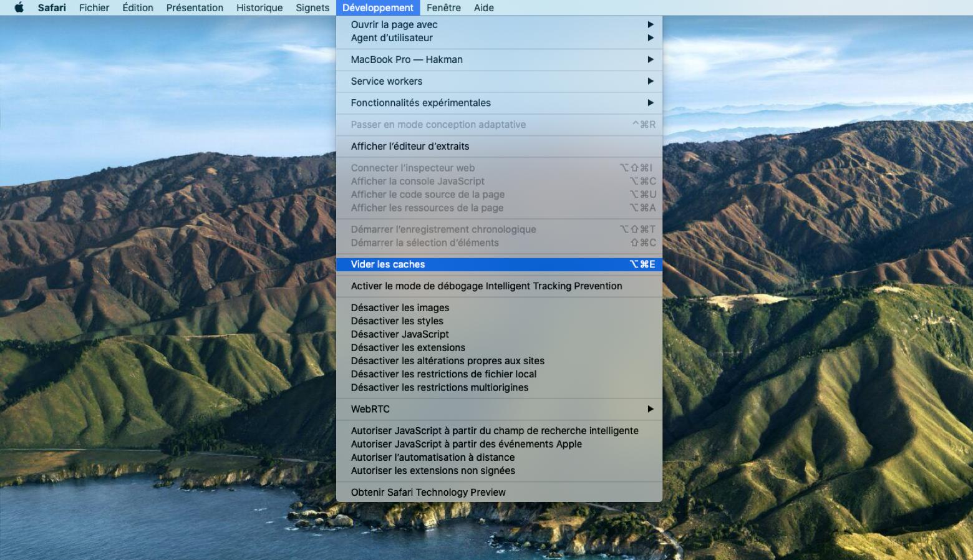Open the Présentation menu
The width and height of the screenshot is (973, 560).
[x=195, y=7]
